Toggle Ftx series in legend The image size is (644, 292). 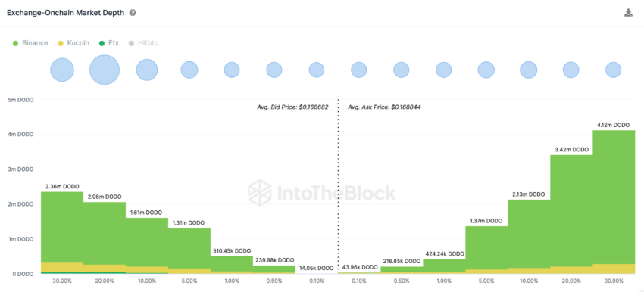(109, 43)
